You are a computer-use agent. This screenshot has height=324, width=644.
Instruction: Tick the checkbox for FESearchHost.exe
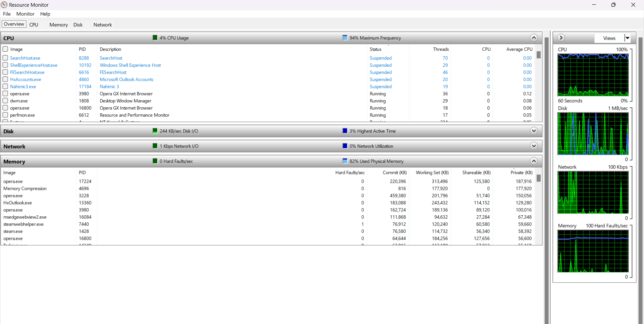5,72
